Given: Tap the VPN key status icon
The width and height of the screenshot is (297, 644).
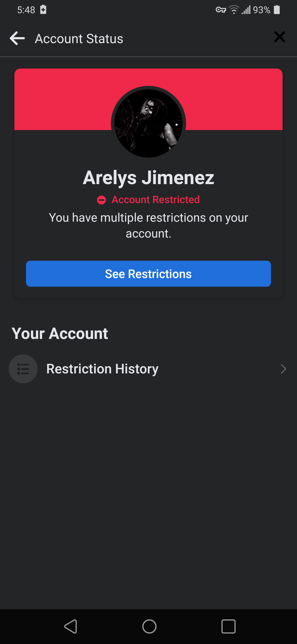Looking at the screenshot, I should [x=220, y=10].
